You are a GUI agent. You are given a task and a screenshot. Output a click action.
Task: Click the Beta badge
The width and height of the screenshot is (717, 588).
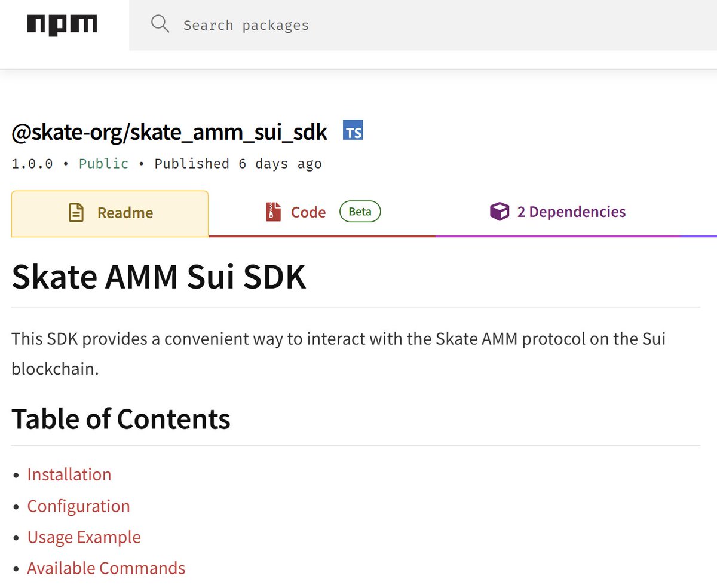click(x=360, y=212)
